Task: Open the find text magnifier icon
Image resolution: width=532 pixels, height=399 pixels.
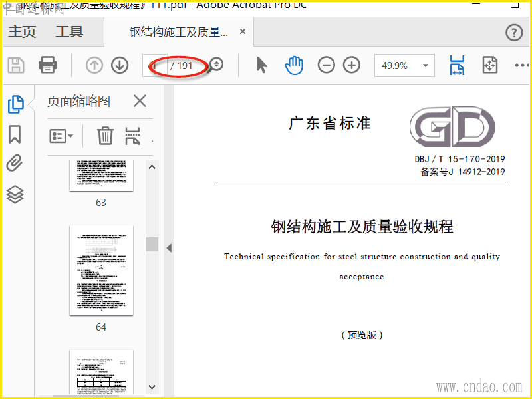Action: [x=215, y=65]
